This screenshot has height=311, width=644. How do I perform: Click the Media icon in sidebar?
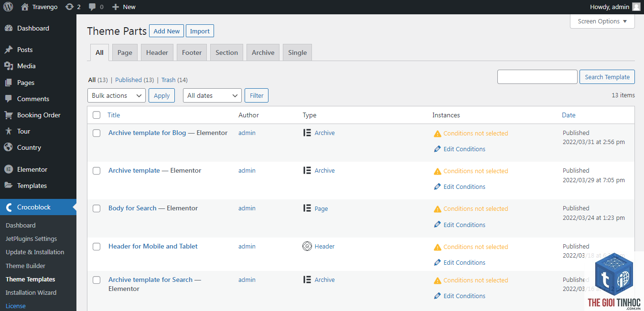(x=8, y=66)
